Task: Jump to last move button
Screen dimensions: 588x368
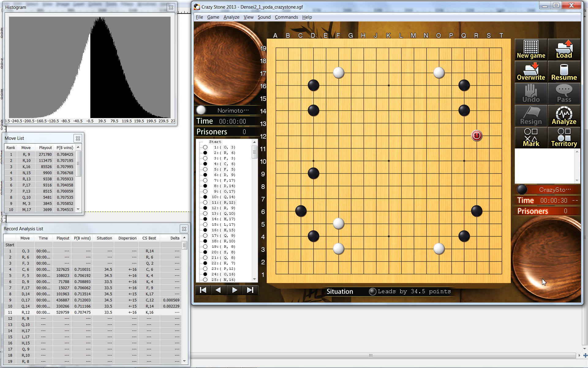Action: click(250, 290)
